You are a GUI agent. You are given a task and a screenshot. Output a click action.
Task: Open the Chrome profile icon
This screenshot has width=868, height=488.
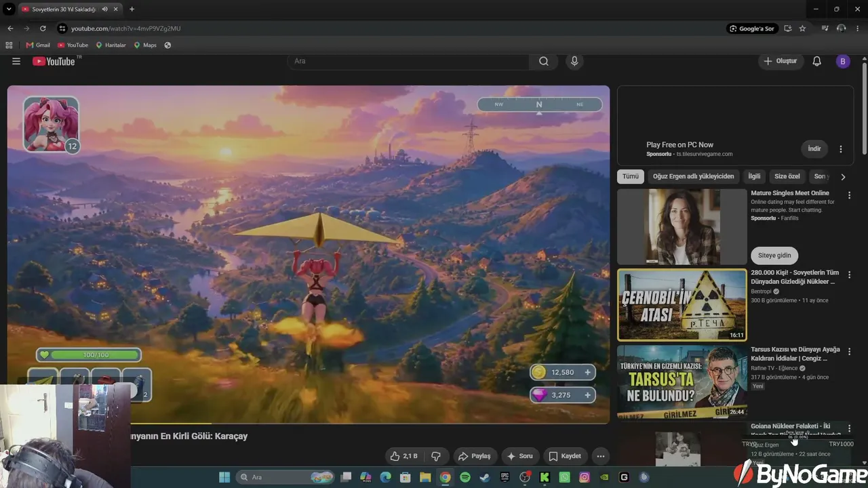coord(842,28)
